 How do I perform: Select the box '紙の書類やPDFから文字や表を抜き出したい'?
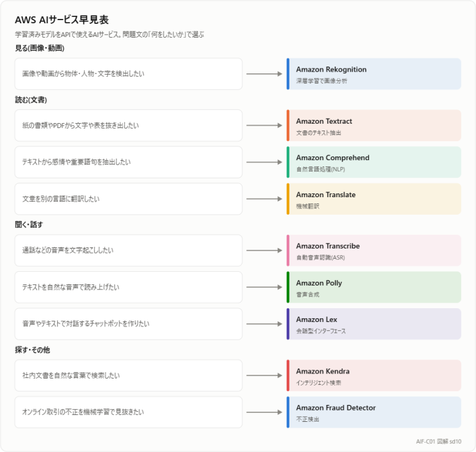click(x=128, y=126)
